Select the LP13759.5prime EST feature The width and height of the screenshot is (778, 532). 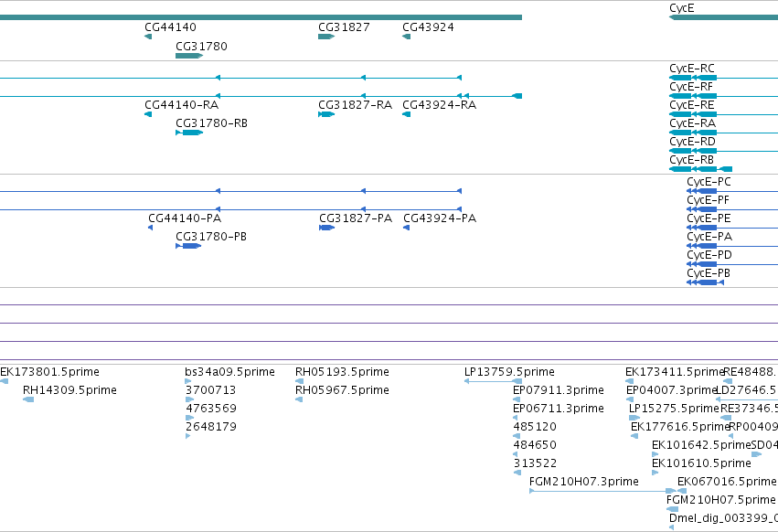pos(493,381)
